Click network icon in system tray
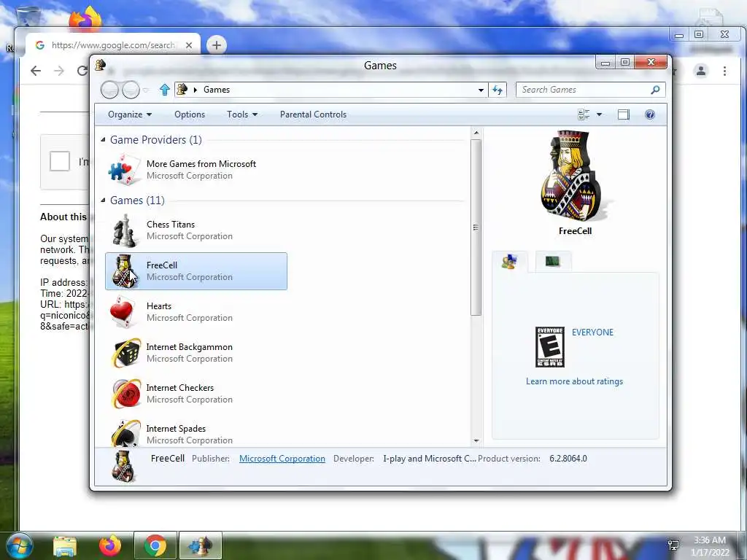Viewport: 747px width, 560px height. click(x=673, y=545)
